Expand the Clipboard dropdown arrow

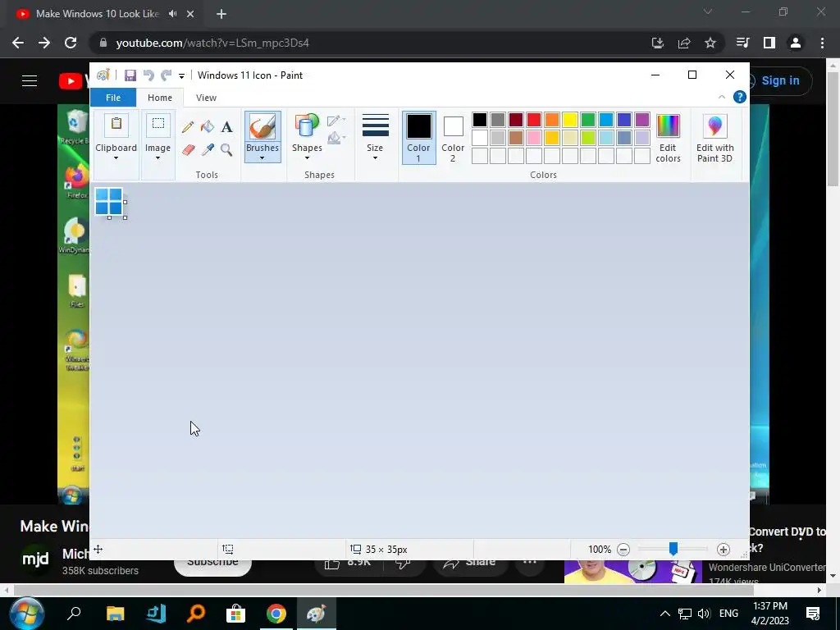pos(116,158)
